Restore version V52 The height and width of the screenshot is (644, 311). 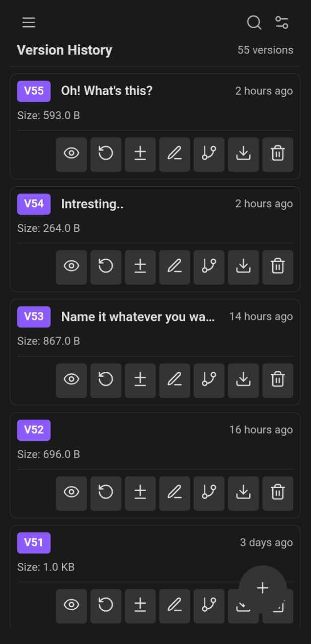pyautogui.click(x=106, y=493)
